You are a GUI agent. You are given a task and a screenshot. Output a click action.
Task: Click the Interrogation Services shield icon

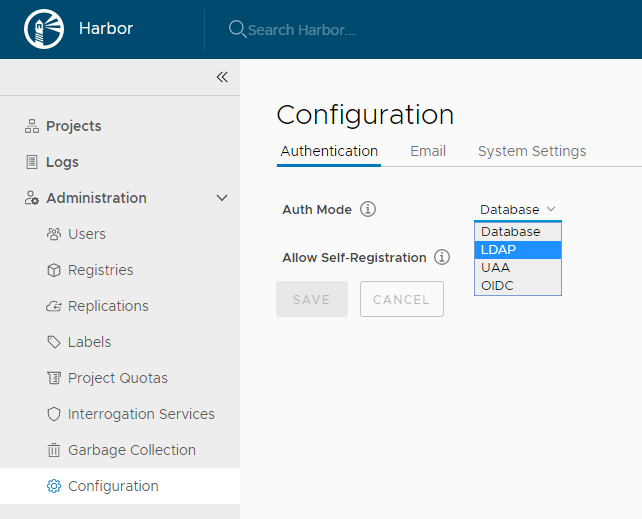tap(54, 414)
